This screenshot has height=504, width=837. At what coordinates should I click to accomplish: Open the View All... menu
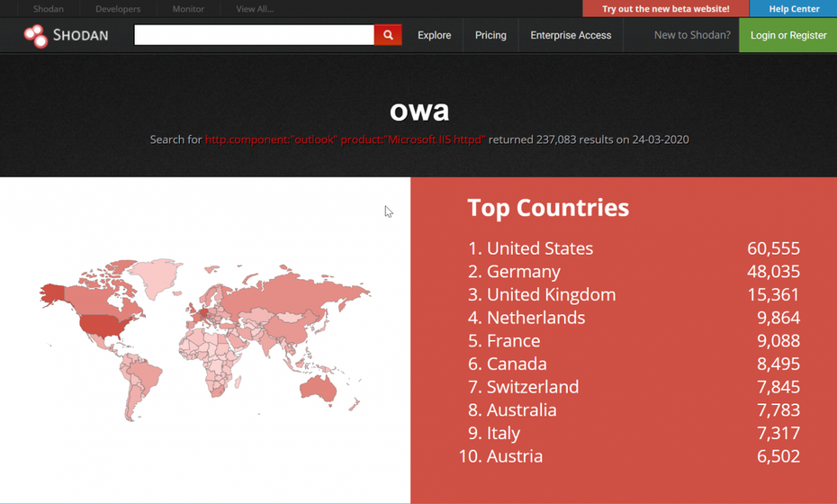coord(255,8)
